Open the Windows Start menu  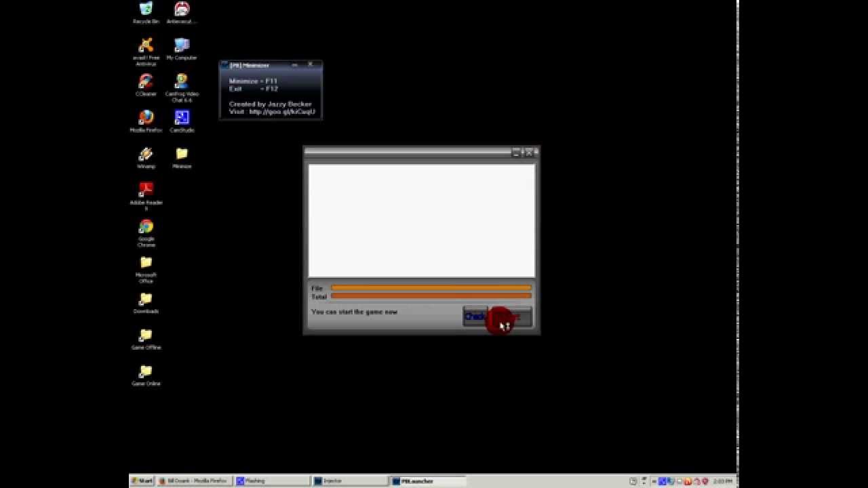[x=142, y=481]
